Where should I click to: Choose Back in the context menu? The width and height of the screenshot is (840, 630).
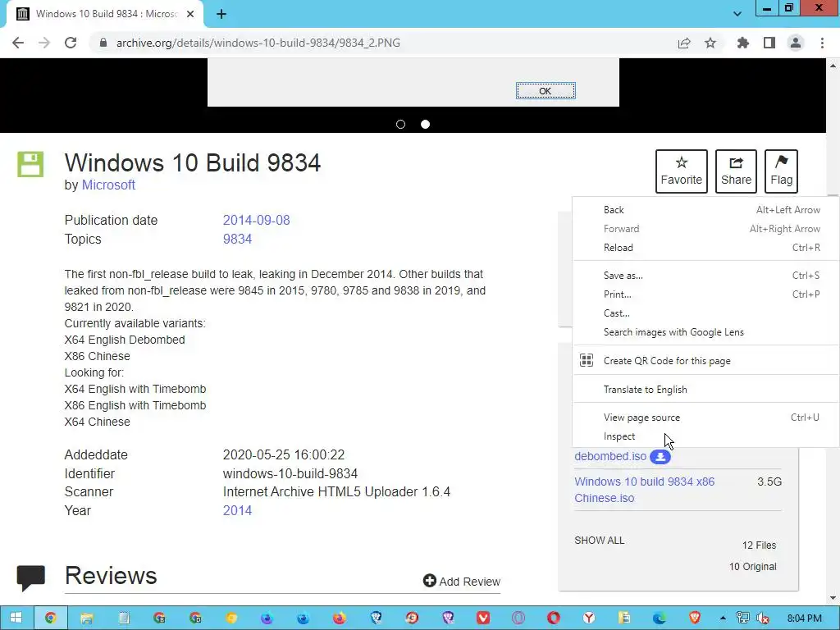(705, 210)
